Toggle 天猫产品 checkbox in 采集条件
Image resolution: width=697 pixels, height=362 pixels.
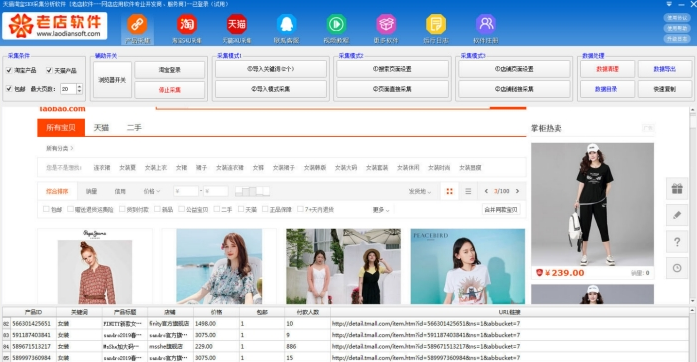(49, 70)
